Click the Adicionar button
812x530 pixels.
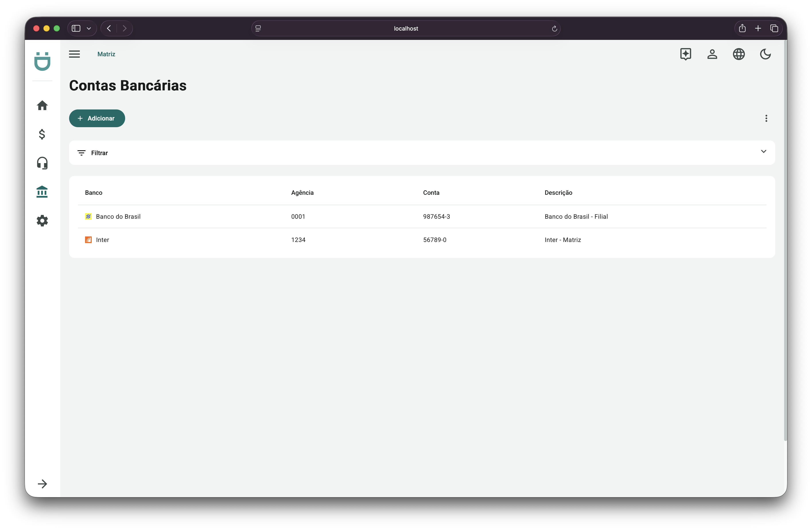(97, 118)
